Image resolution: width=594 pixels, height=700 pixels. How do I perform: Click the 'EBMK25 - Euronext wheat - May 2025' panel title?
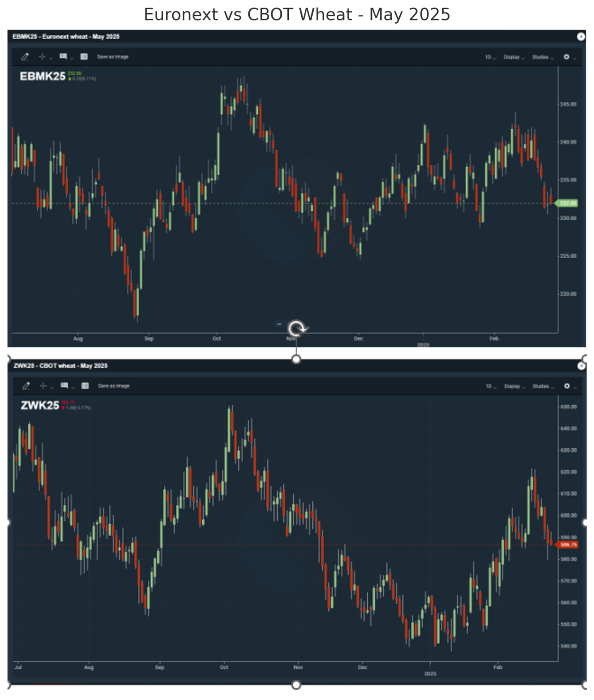pyautogui.click(x=66, y=37)
